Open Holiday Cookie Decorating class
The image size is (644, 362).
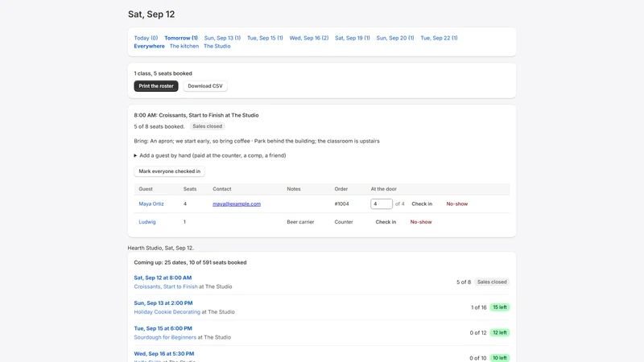coord(167,312)
